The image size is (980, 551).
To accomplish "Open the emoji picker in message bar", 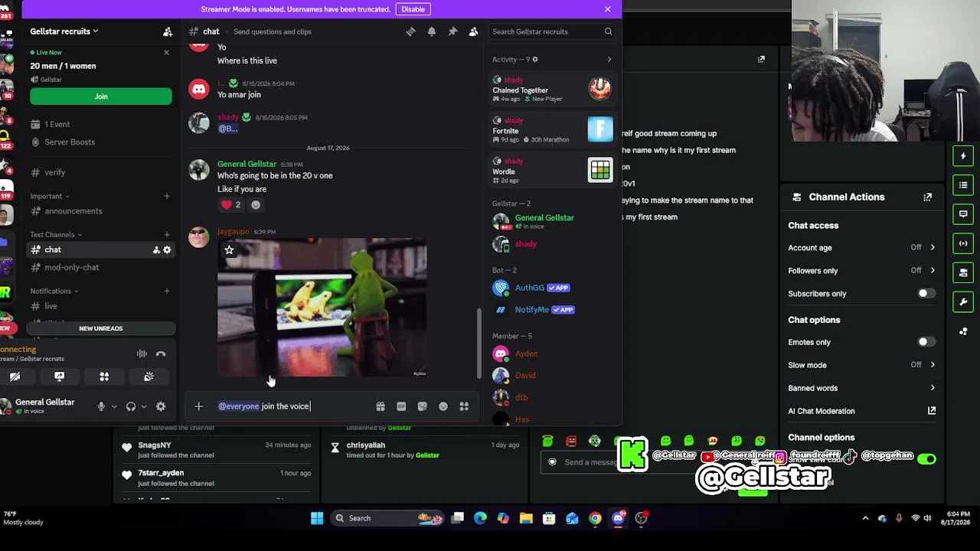I will (x=443, y=406).
